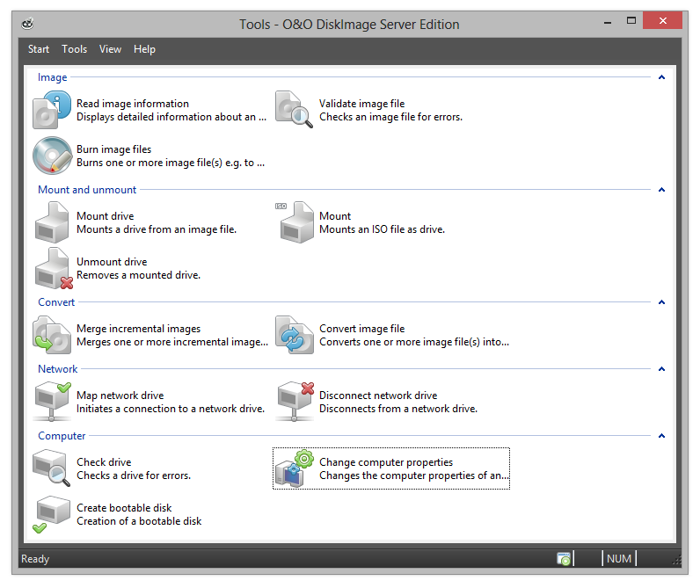This screenshot has height=588, width=700.
Task: Select the Read image information label
Action: pos(133,104)
